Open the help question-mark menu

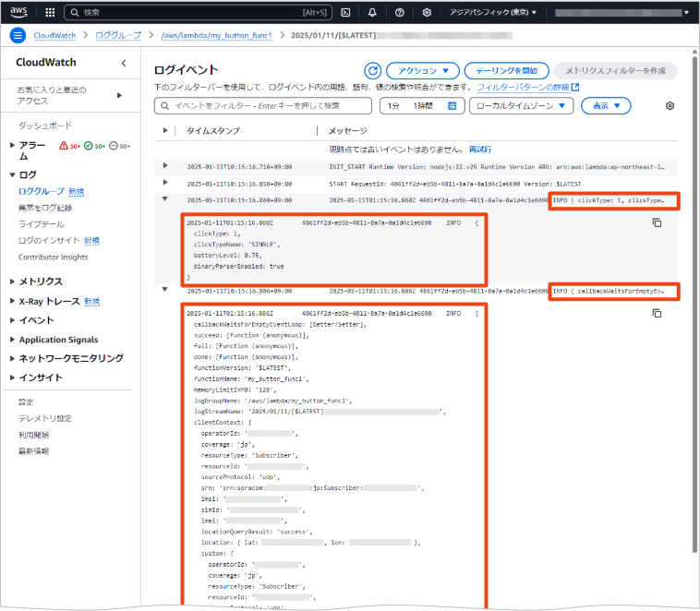pyautogui.click(x=400, y=13)
